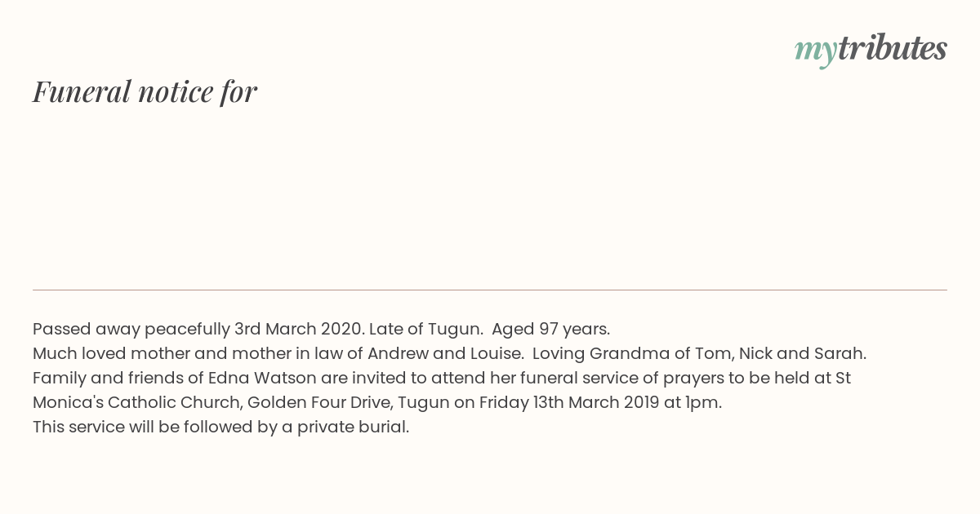Click the mytributes logo
This screenshot has width=980, height=514.
(871, 49)
